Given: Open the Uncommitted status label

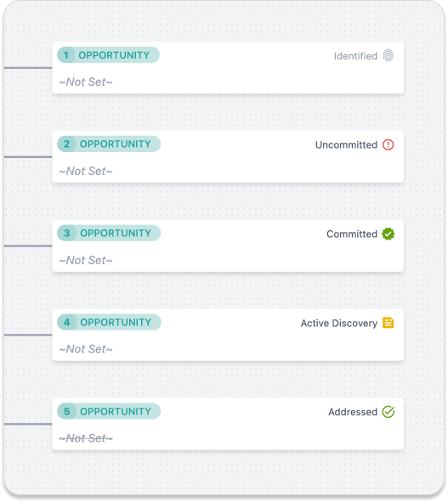Looking at the screenshot, I should point(346,144).
